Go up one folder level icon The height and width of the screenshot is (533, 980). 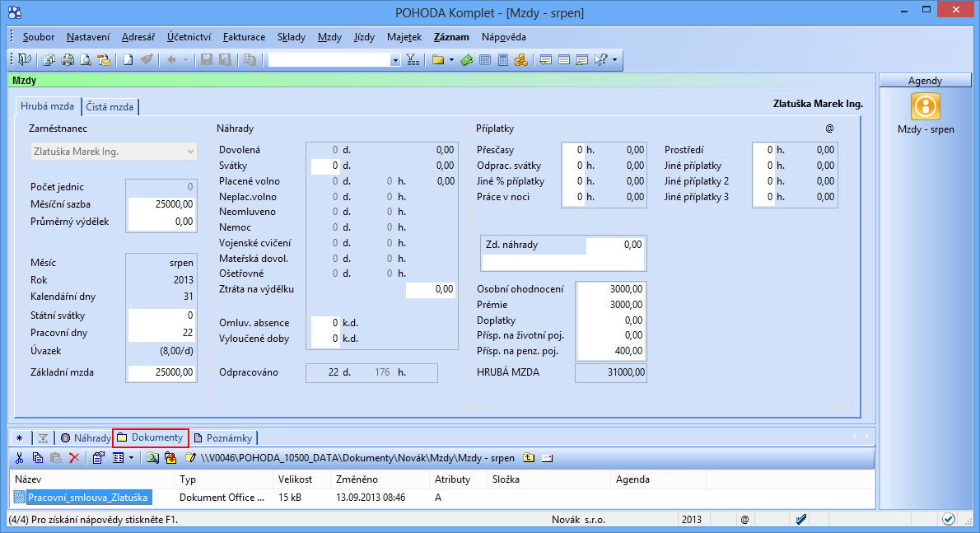pyautogui.click(x=529, y=457)
